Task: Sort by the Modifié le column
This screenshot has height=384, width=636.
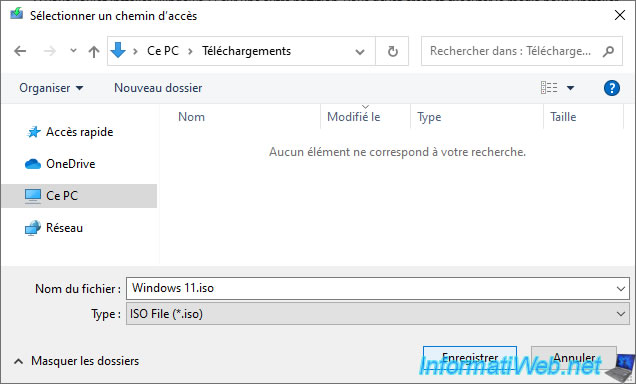Action: 353,117
